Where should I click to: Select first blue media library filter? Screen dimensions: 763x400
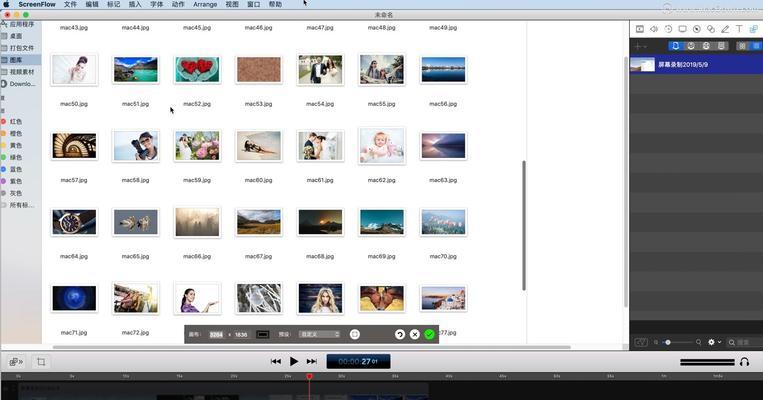coord(675,46)
